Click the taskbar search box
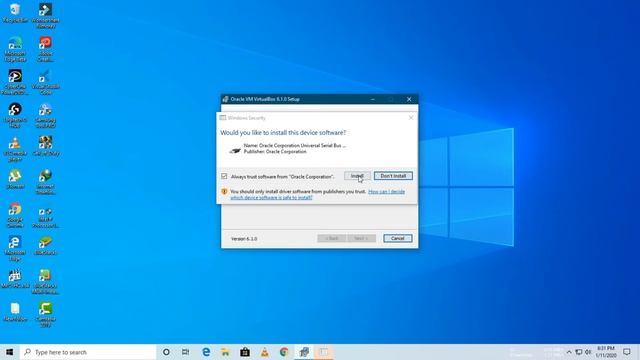 point(88,352)
